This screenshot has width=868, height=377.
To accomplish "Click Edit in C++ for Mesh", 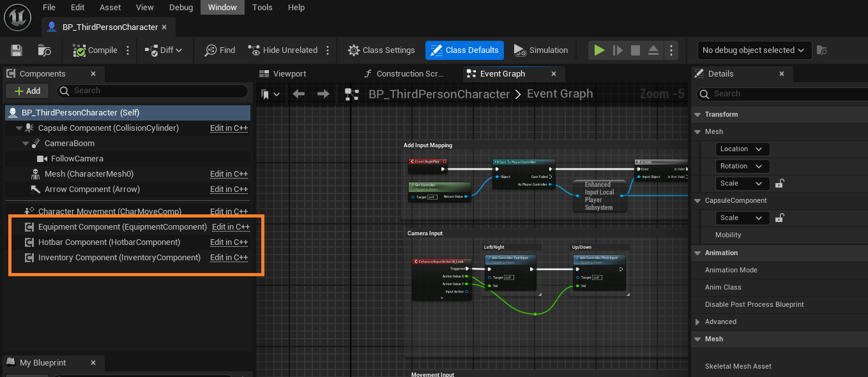I will 229,174.
